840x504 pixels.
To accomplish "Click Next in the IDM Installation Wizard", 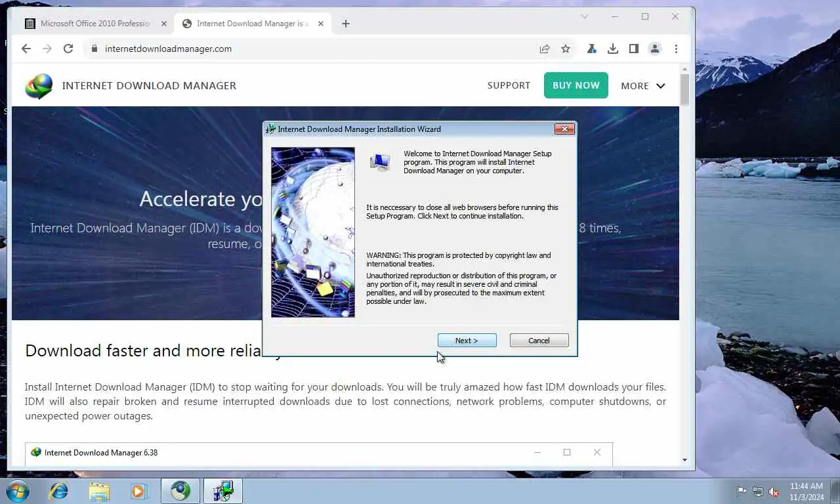I will click(x=467, y=341).
